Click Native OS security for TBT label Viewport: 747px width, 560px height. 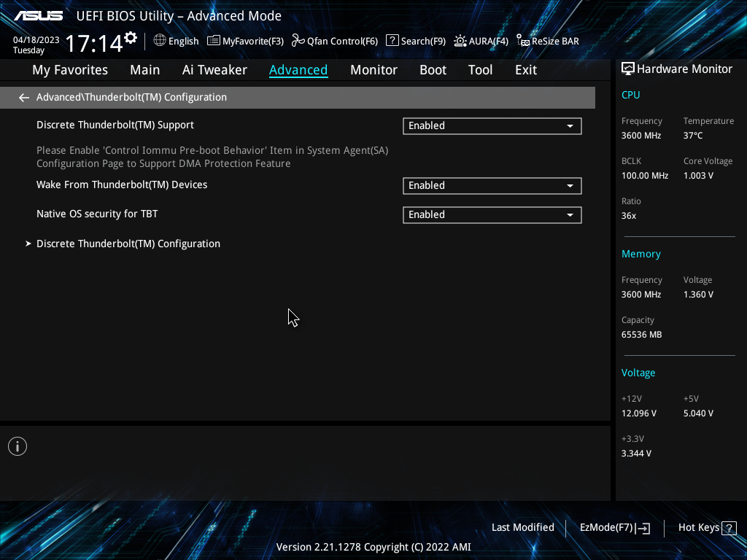click(x=97, y=214)
